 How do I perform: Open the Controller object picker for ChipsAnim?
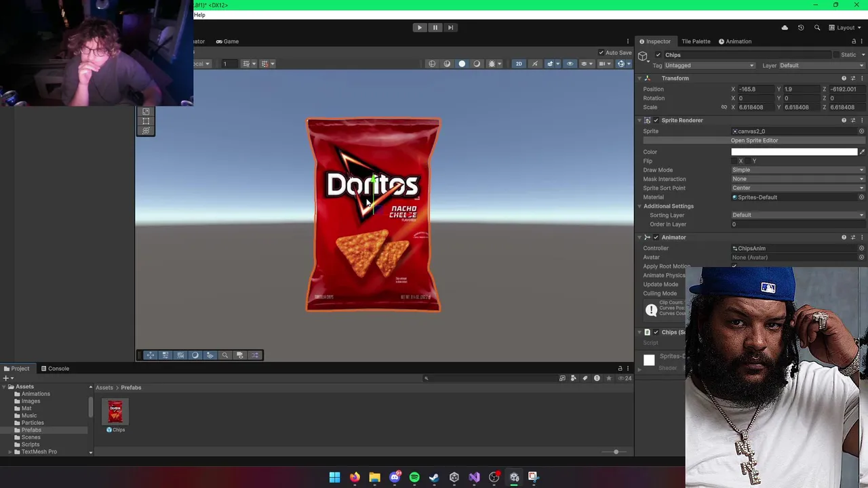coord(861,248)
